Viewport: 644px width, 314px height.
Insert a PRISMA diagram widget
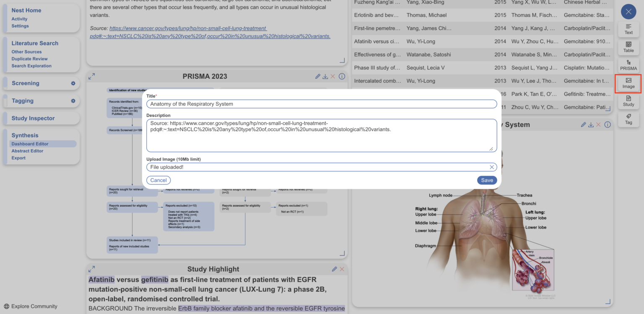(628, 65)
